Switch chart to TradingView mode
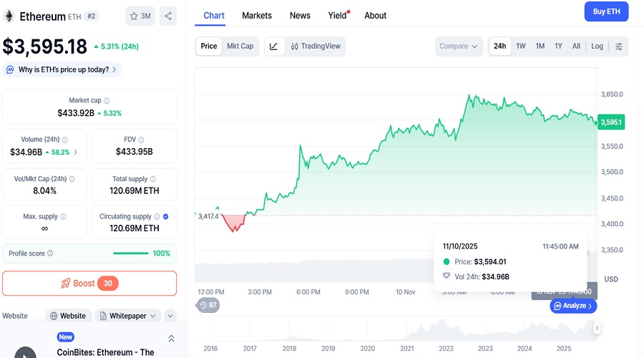 [x=316, y=47]
